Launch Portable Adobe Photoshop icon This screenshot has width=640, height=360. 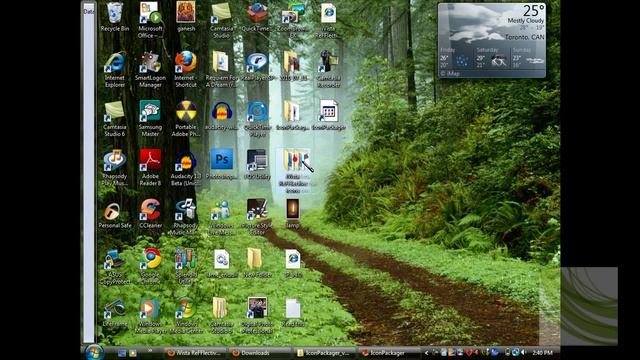pyautogui.click(x=186, y=119)
